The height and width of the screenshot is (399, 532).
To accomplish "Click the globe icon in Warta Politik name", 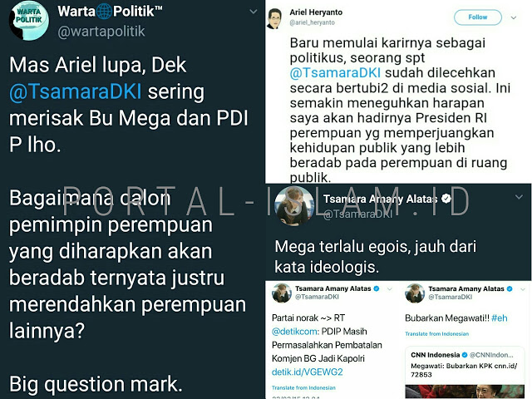I will click(104, 12).
